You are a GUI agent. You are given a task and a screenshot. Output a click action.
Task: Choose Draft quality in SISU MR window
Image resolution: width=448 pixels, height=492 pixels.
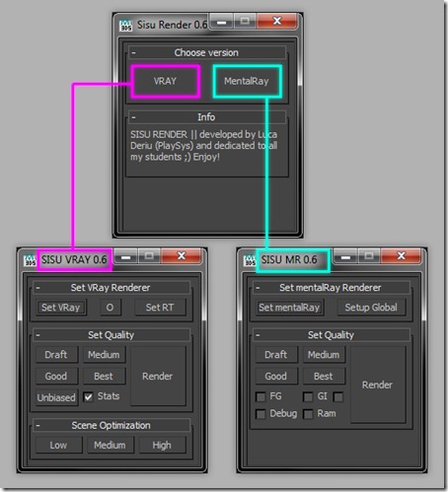276,355
